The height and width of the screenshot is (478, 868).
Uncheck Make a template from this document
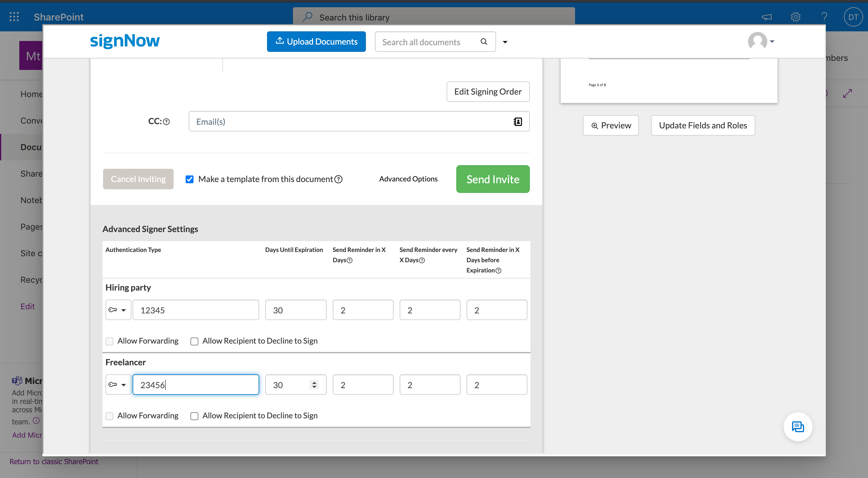pyautogui.click(x=189, y=179)
